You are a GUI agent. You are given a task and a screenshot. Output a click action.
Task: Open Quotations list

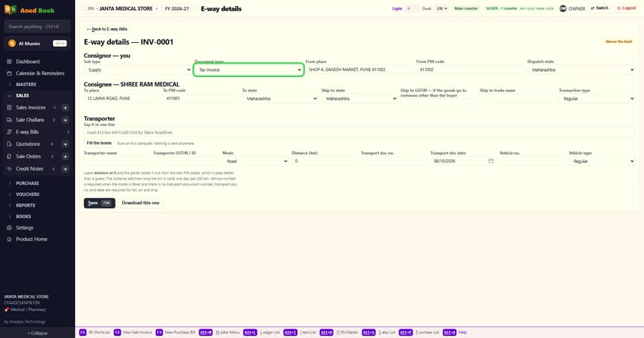click(28, 144)
